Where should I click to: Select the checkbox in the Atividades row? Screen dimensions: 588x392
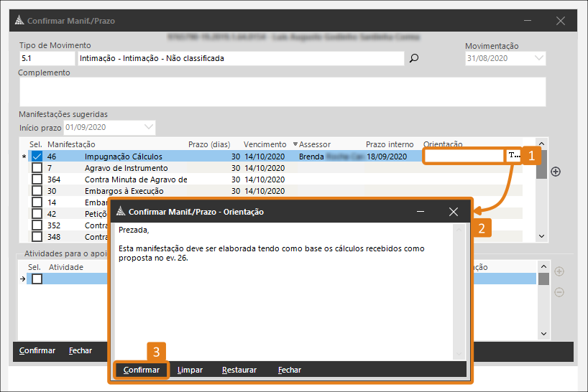37,279
